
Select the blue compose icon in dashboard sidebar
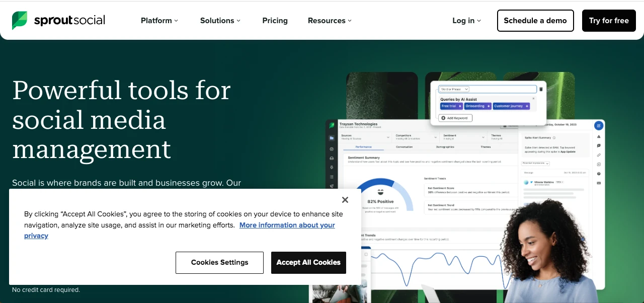599,126
